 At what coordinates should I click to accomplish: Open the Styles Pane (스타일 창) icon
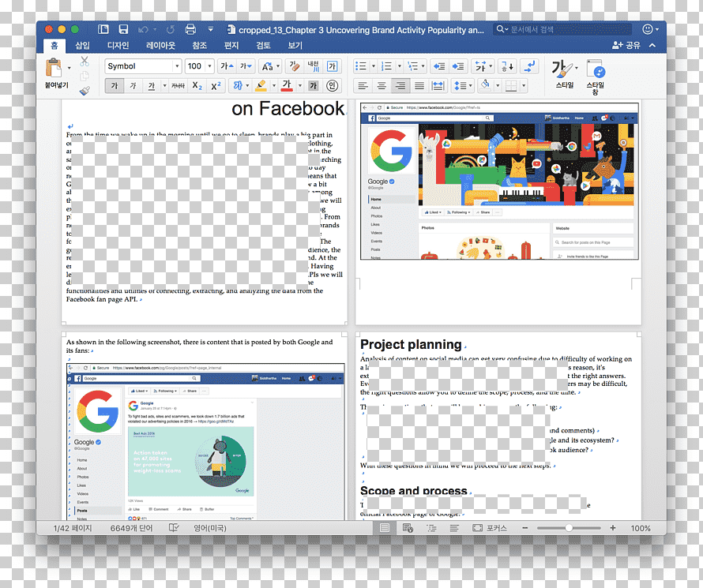pyautogui.click(x=596, y=77)
